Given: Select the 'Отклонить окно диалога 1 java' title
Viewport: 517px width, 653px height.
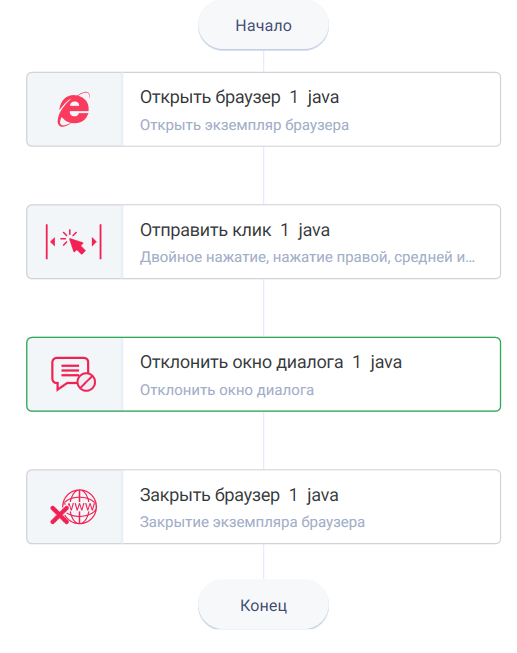Looking at the screenshot, I should (x=271, y=362).
